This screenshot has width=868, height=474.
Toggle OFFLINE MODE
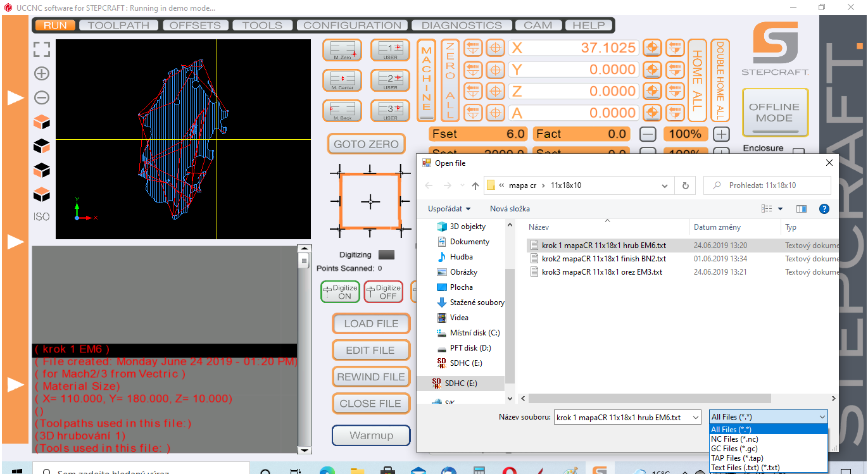pyautogui.click(x=776, y=113)
